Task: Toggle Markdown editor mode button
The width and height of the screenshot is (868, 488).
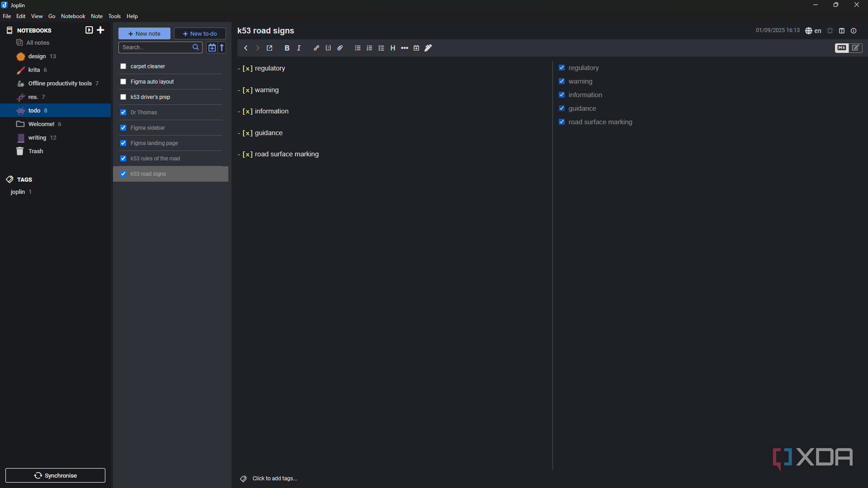Action: 842,48
